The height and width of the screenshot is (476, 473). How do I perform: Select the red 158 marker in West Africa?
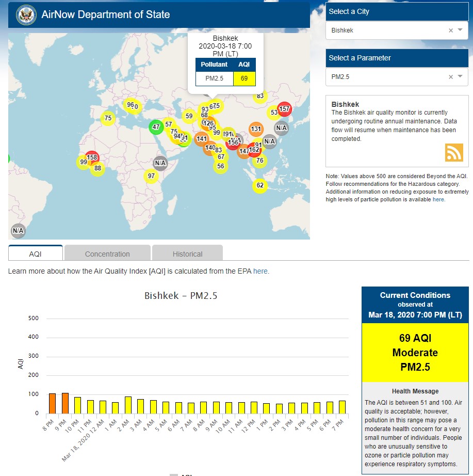point(92,157)
